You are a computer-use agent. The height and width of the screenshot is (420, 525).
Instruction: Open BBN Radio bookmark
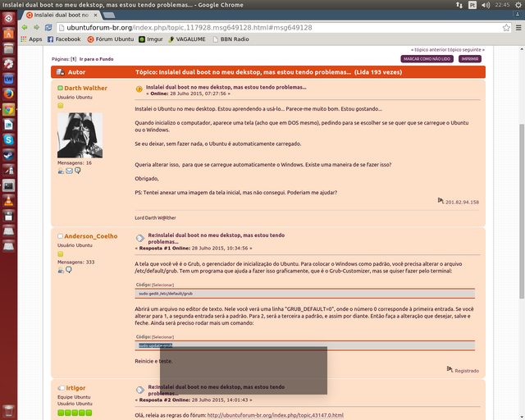tap(231, 39)
